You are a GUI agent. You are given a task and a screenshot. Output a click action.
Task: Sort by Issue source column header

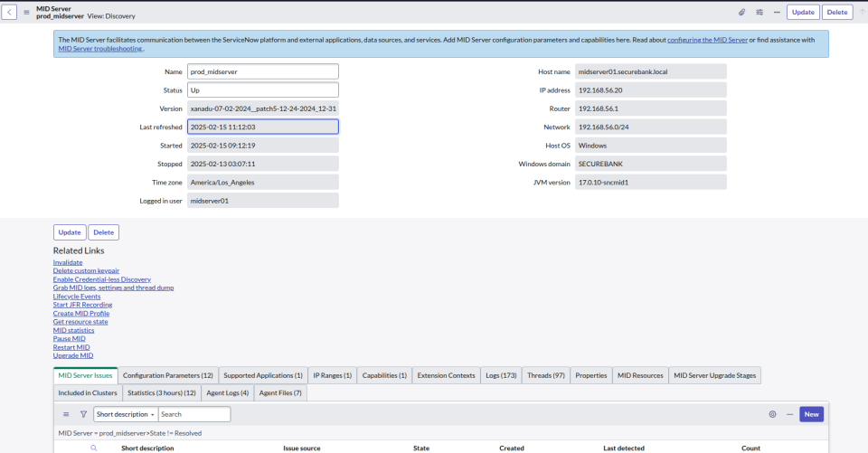pyautogui.click(x=302, y=448)
